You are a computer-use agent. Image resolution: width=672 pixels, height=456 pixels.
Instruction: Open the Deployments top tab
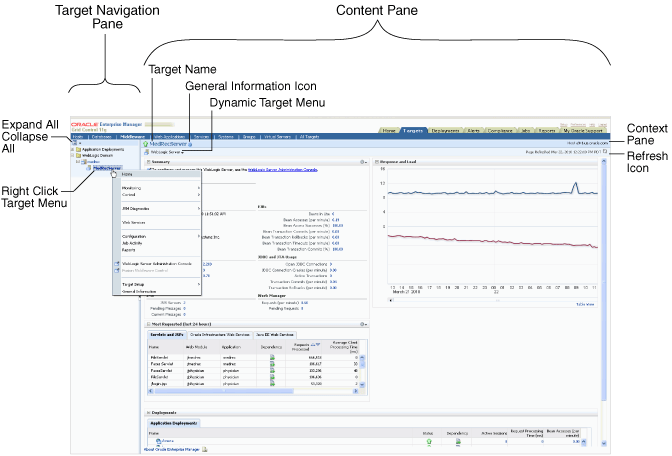(x=445, y=131)
